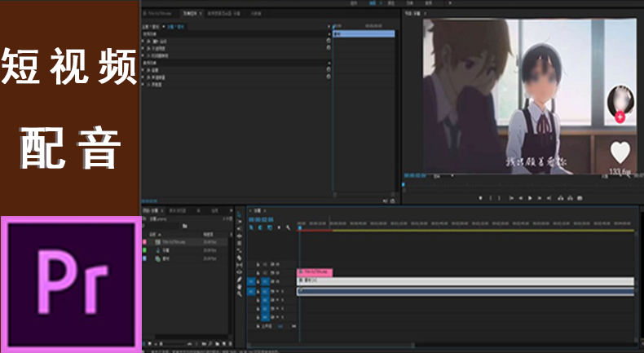Viewport: 644px width, 353px height.
Task: Switch to the Effect Controls tab
Action: click(x=192, y=14)
